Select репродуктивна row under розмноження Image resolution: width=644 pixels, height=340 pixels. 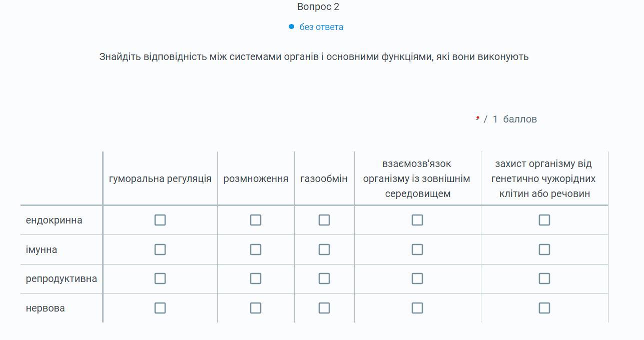pyautogui.click(x=256, y=278)
